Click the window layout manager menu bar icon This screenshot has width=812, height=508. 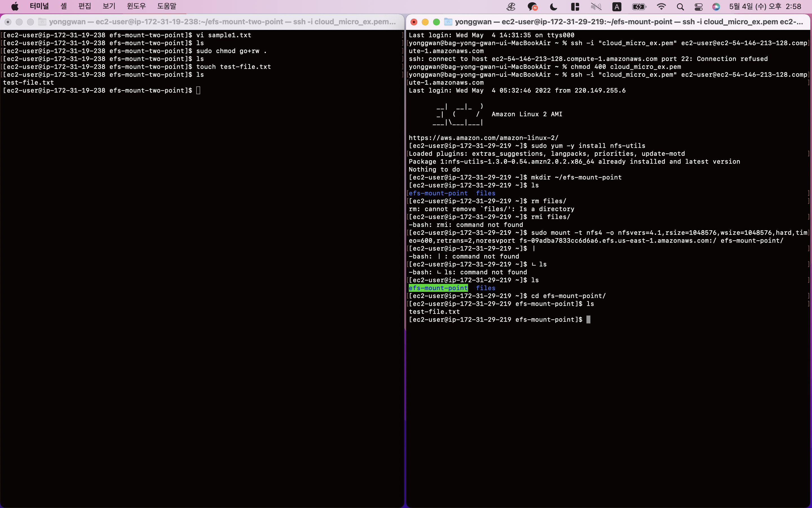pyautogui.click(x=575, y=6)
